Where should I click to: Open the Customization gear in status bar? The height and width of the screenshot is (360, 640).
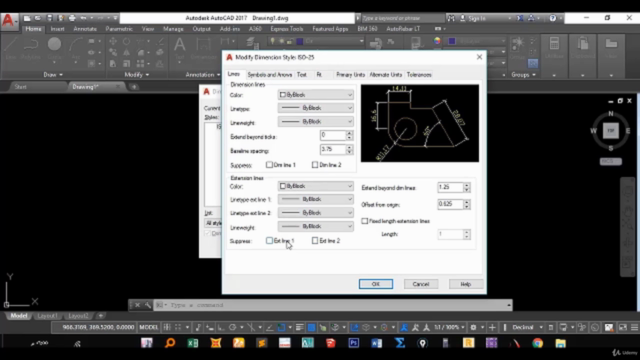pyautogui.click(x=473, y=327)
